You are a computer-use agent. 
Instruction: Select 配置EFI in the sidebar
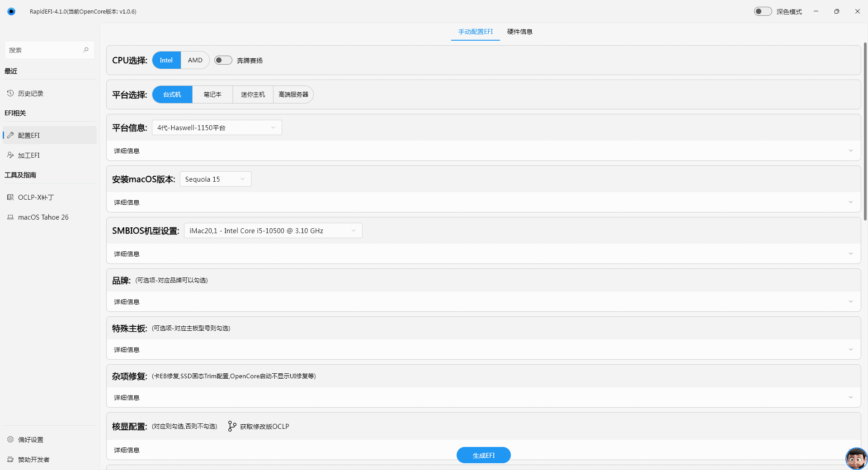pyautogui.click(x=28, y=135)
